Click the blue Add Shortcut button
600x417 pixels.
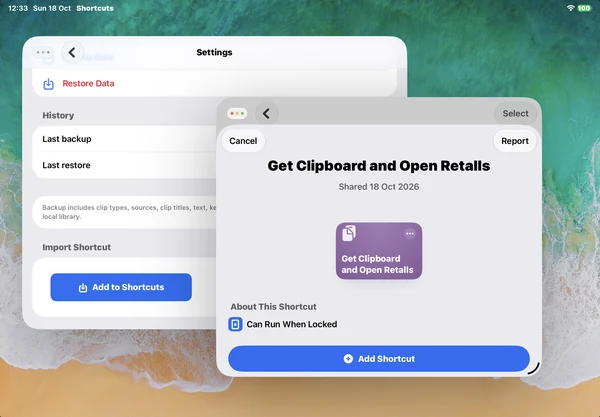379,359
